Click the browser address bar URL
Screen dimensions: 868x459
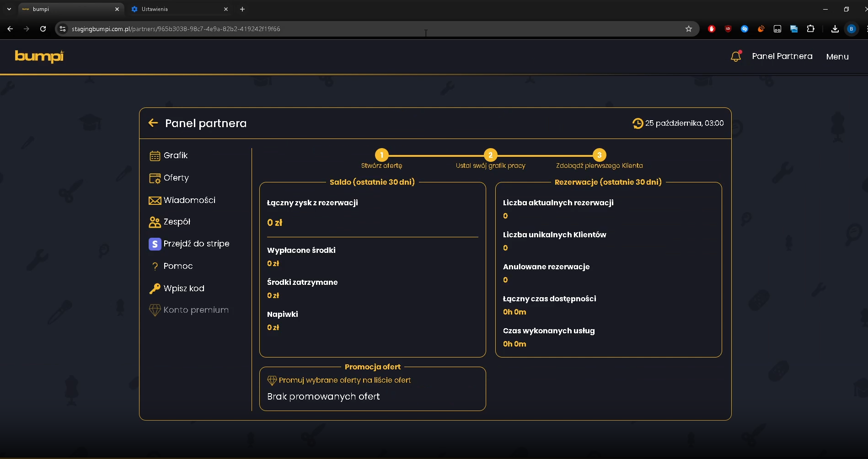point(176,29)
